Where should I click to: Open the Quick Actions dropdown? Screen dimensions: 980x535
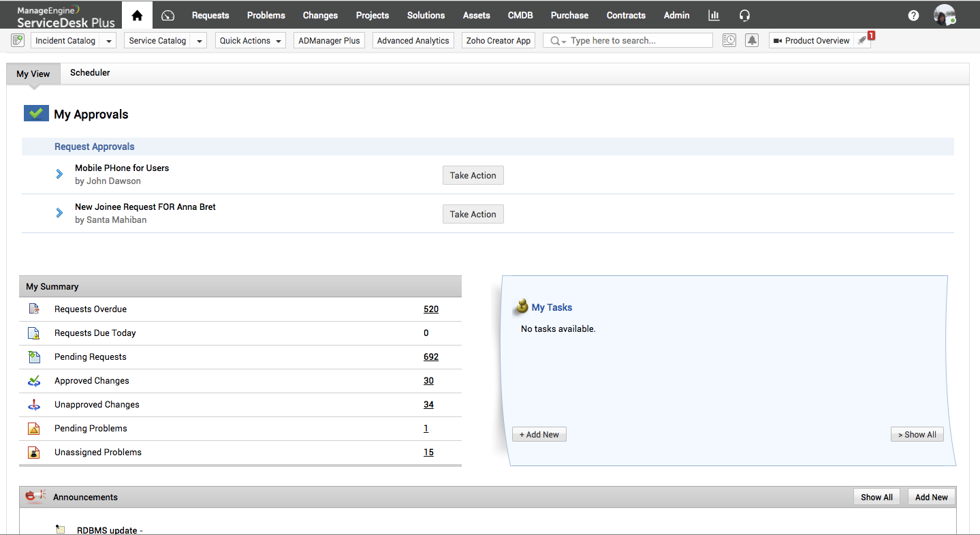[251, 41]
